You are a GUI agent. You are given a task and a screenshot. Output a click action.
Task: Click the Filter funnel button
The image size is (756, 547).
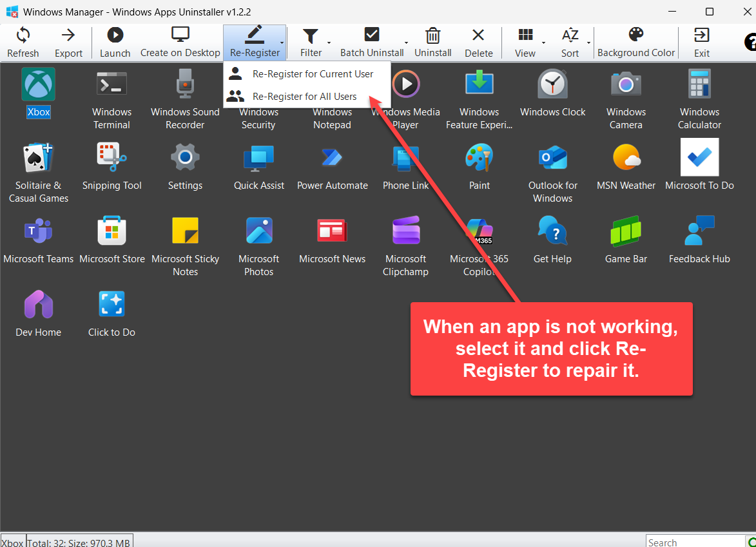(x=311, y=43)
